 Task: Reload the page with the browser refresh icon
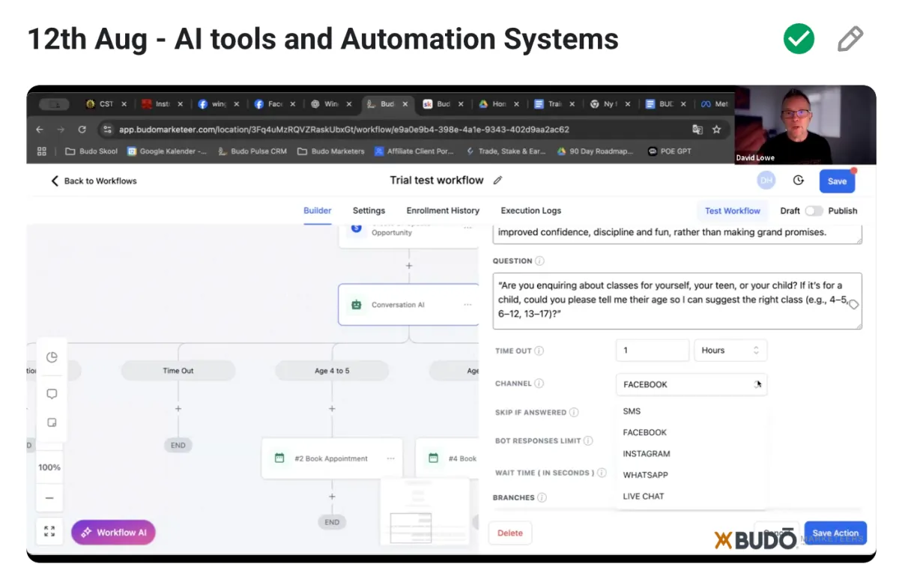(82, 130)
